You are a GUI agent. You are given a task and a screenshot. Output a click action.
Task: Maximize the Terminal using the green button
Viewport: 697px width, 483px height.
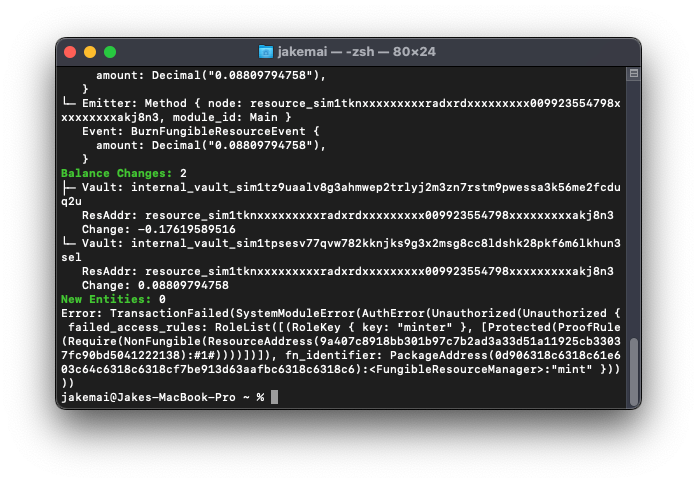point(110,52)
